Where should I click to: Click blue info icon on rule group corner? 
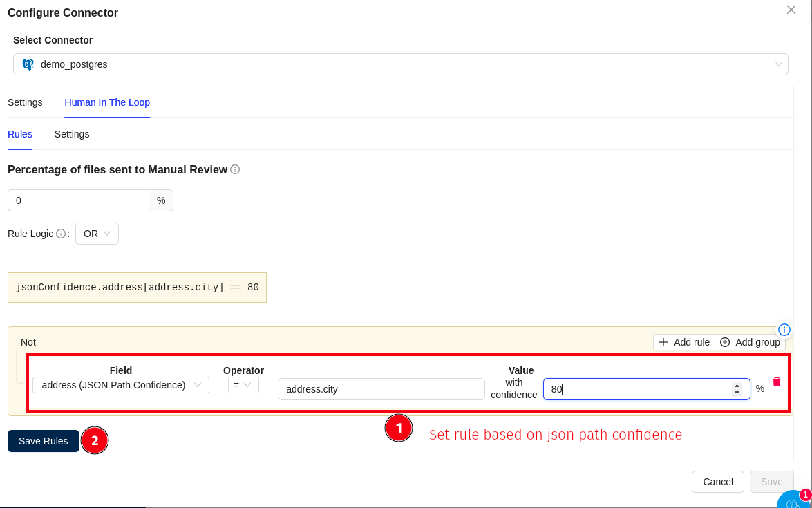[784, 330]
